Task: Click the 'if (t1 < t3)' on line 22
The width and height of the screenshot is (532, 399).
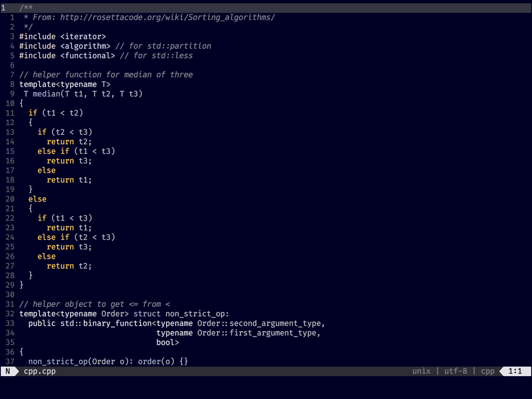Action: (x=65, y=218)
